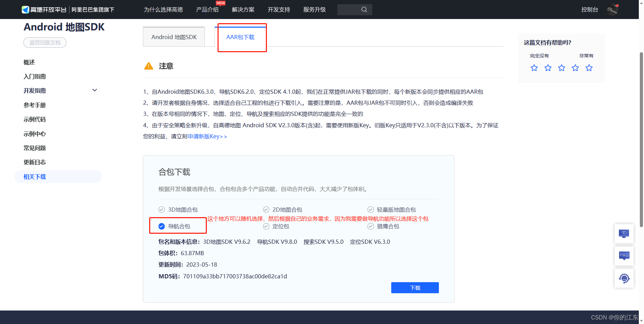Open 示例中心 in sidebar

[35, 134]
